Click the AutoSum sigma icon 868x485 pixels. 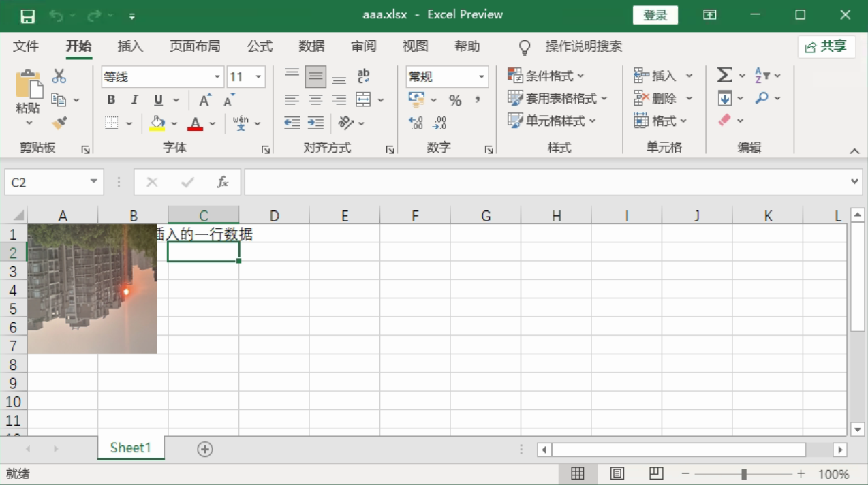click(724, 76)
